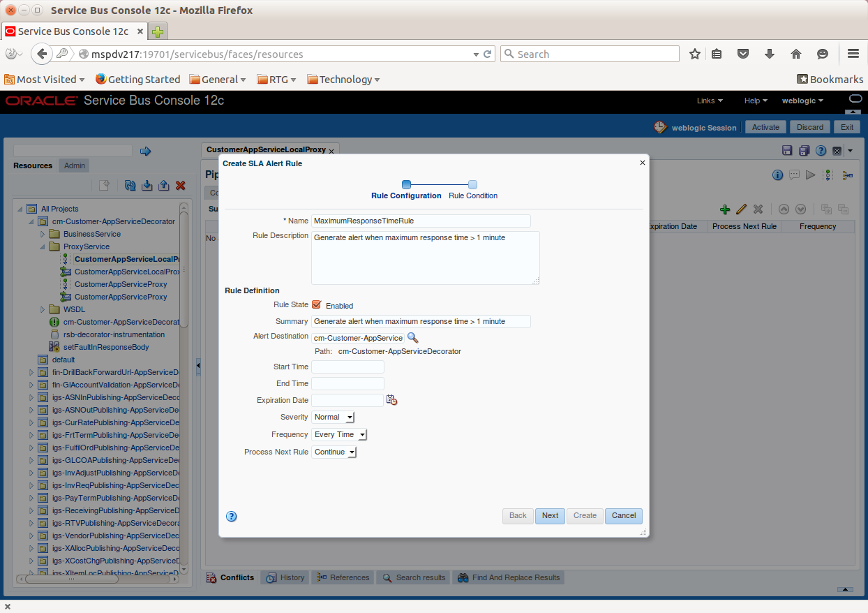Click the weblogic Session clock icon
Viewport: 868px width, 613px height.
point(660,127)
